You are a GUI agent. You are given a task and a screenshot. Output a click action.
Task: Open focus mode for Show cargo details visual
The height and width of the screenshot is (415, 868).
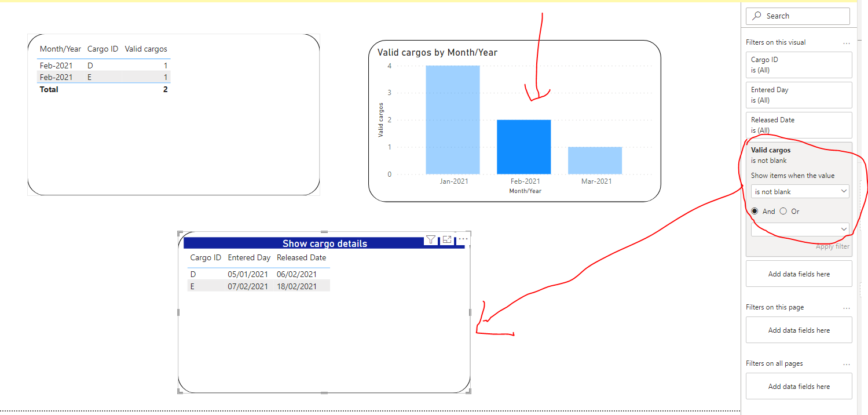447,239
